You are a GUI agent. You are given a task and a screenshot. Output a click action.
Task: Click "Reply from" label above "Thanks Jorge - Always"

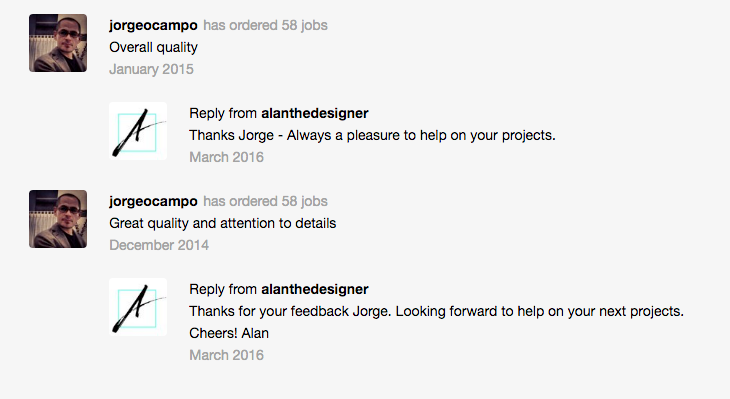(x=223, y=113)
